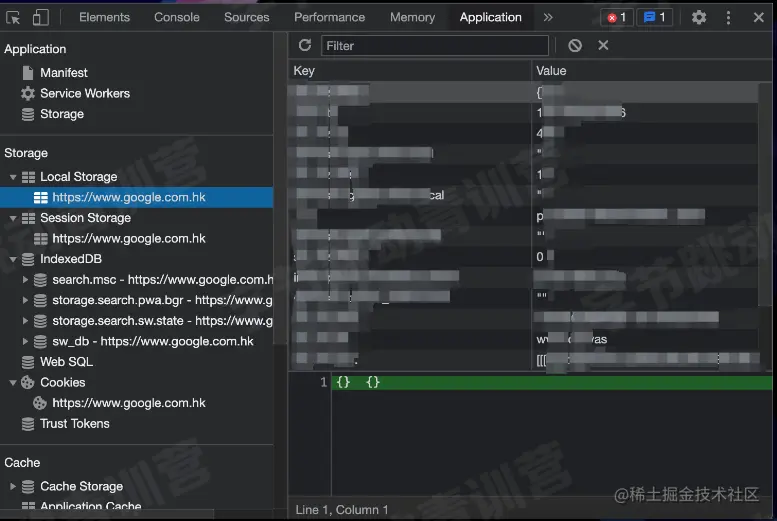The image size is (777, 521).
Task: Click the Trust Tokens database icon
Action: point(28,424)
